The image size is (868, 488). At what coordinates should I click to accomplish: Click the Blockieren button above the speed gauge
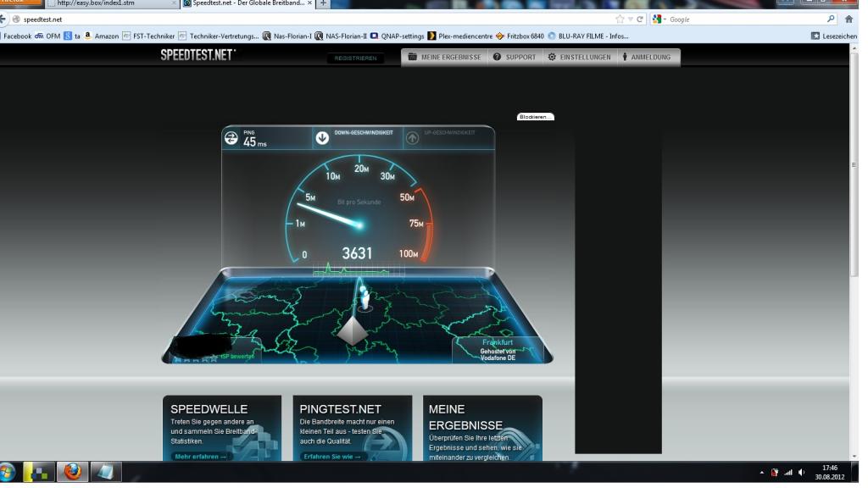[536, 117]
